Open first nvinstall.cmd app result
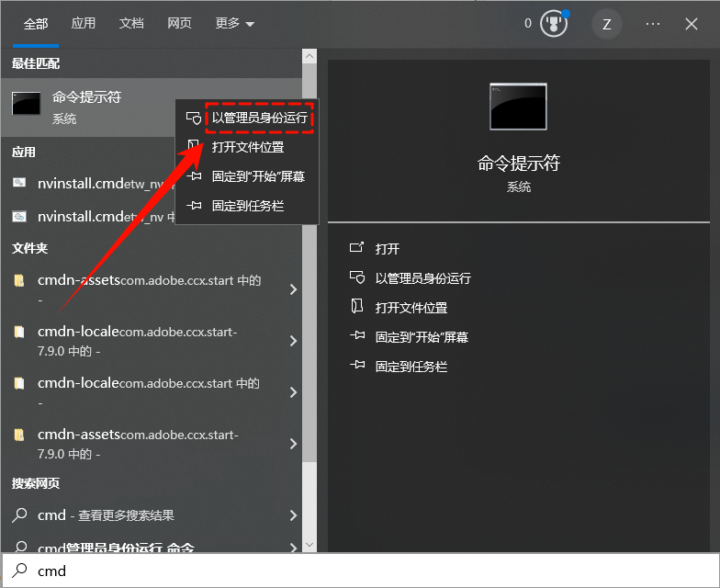Viewport: 720px width, 588px height. point(88,184)
